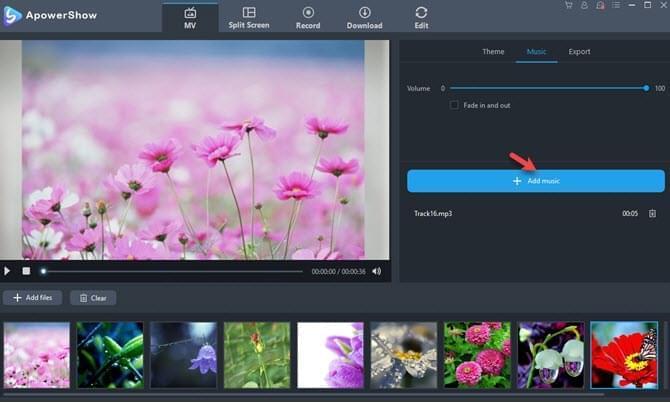Click the user account icon

click(x=584, y=6)
